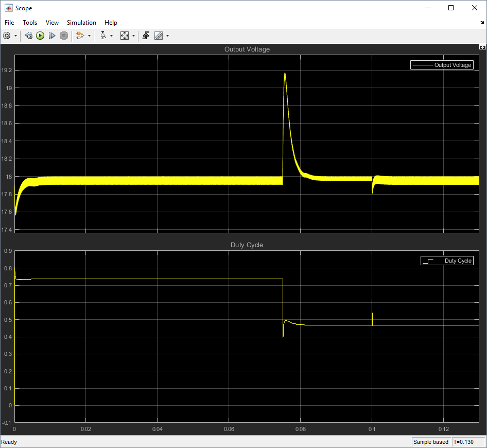Click the Stop simulation button
This screenshot has width=487, height=448.
click(64, 36)
